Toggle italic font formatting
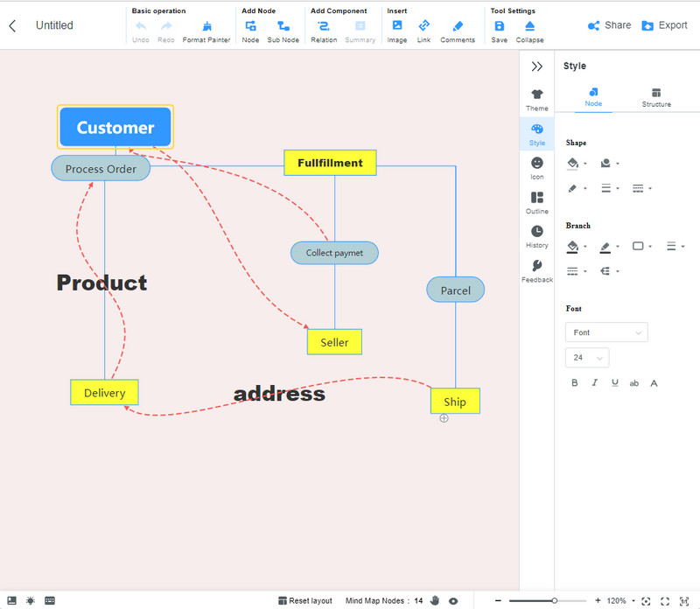This screenshot has width=700, height=609. (595, 383)
